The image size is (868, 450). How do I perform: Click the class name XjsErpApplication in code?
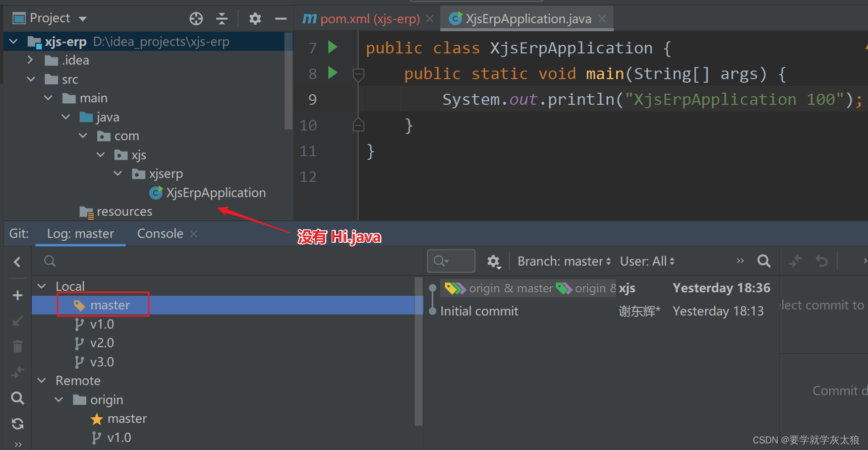[x=571, y=48]
